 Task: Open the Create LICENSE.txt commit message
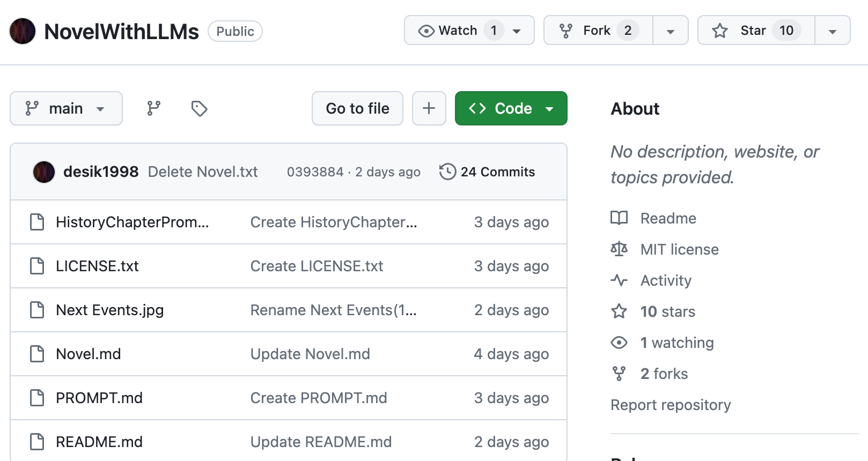point(317,266)
